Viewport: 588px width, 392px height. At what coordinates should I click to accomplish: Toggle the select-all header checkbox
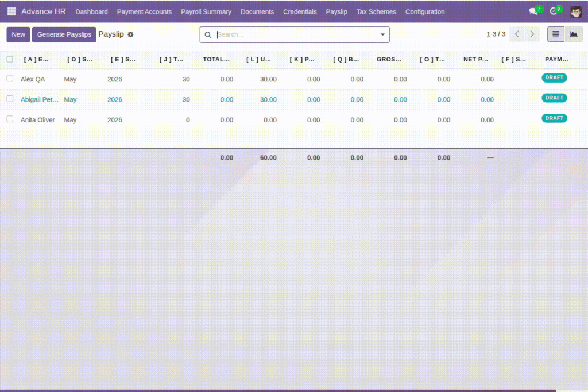pyautogui.click(x=10, y=59)
